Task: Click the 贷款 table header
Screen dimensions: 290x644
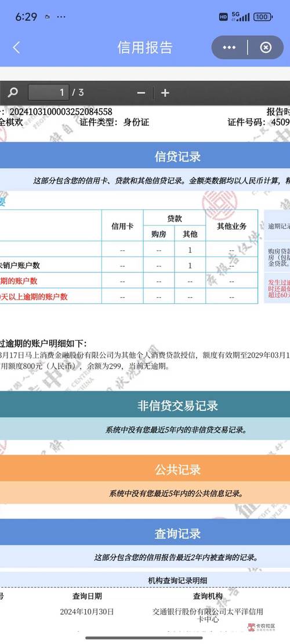Action: (x=174, y=219)
